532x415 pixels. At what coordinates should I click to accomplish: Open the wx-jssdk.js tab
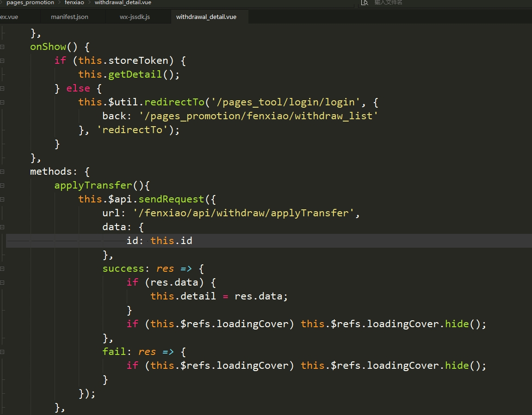(x=135, y=17)
